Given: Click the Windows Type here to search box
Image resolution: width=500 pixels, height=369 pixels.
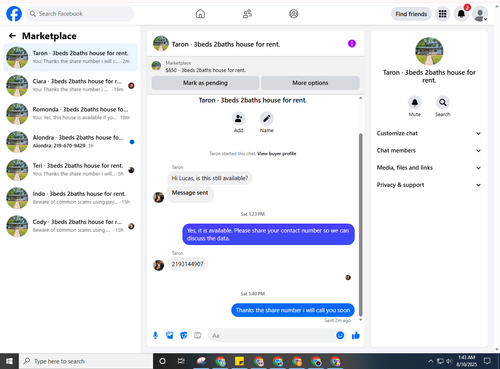Looking at the screenshot, I should pyautogui.click(x=86, y=361).
